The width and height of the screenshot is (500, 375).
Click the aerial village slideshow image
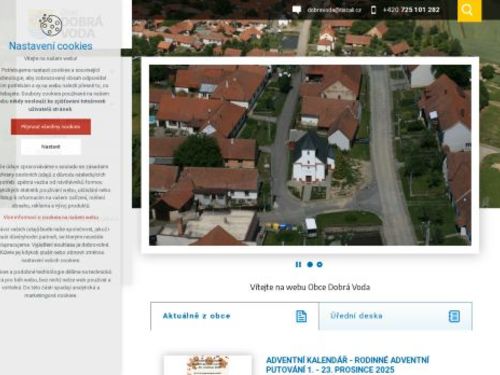(310, 155)
